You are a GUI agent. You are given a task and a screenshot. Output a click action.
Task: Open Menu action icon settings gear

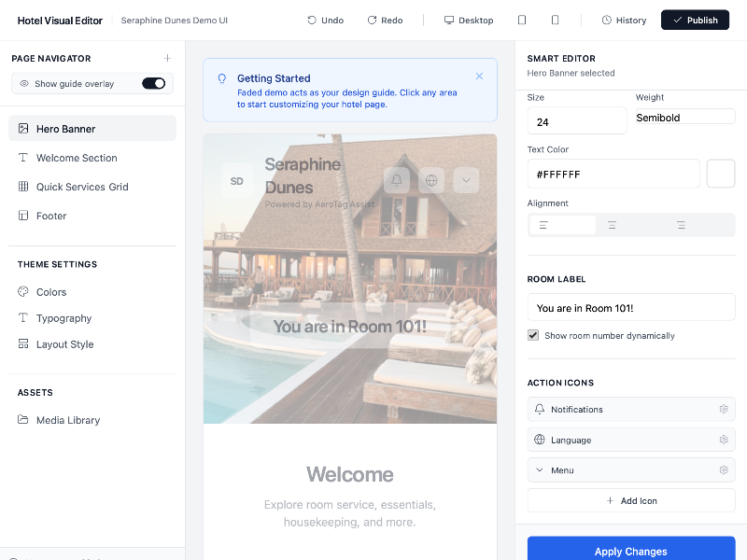(724, 470)
